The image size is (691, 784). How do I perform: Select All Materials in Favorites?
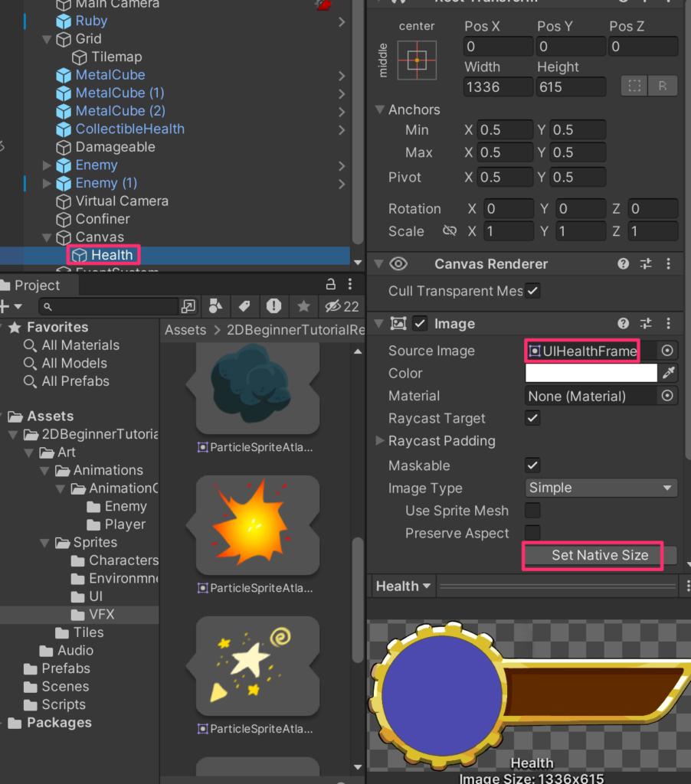coord(80,345)
